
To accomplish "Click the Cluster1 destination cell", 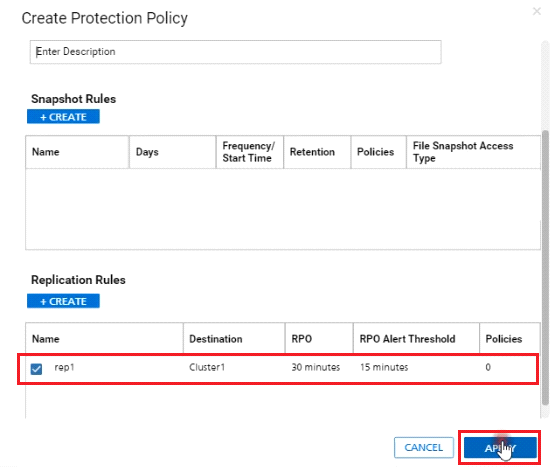I will click(x=207, y=367).
